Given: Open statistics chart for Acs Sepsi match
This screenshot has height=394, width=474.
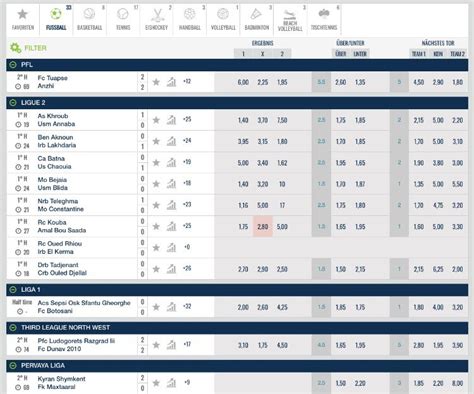Looking at the screenshot, I should (x=171, y=307).
